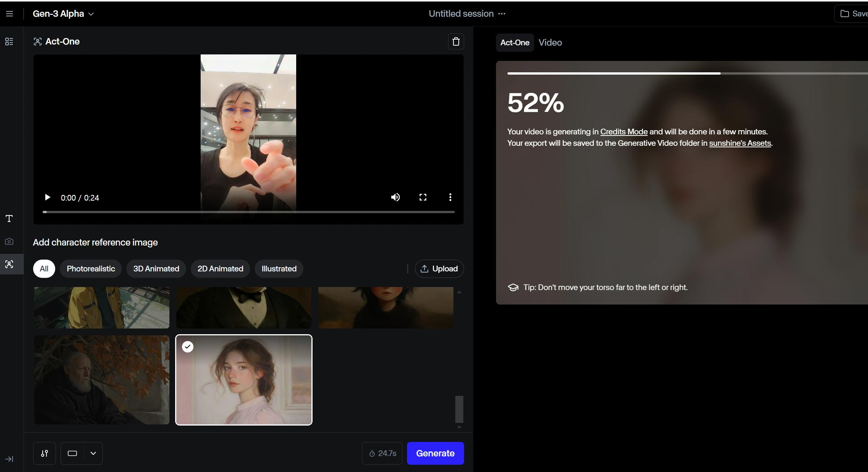The height and width of the screenshot is (472, 868).
Task: Click the Add character reference image heading
Action: tap(95, 242)
